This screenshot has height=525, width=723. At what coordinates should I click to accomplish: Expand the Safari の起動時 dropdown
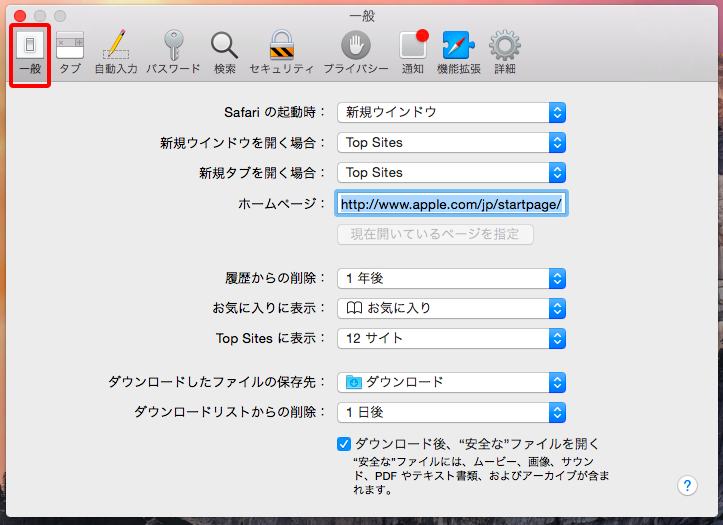[451, 112]
